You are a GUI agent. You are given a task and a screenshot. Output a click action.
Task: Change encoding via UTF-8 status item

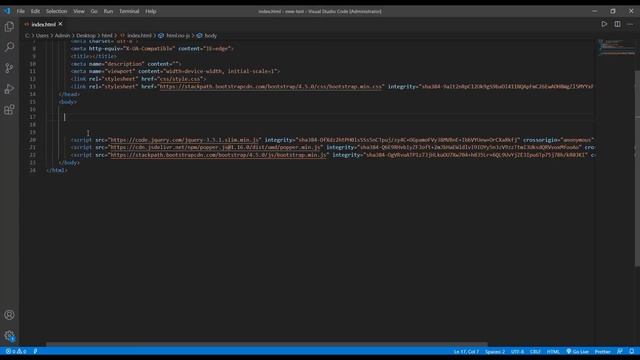click(x=517, y=351)
